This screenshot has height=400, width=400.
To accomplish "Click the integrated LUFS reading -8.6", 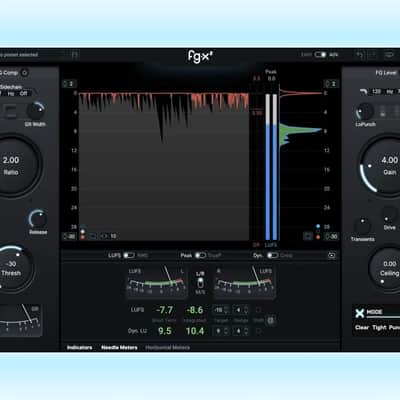I will 195,310.
